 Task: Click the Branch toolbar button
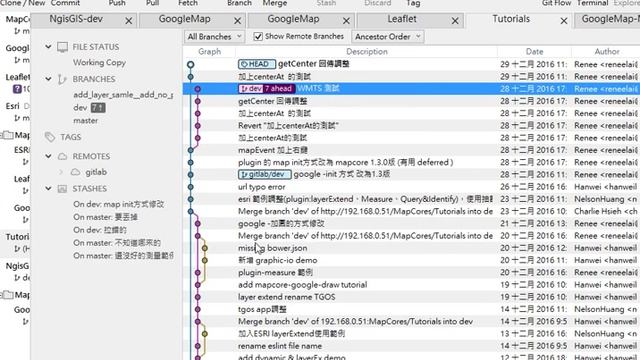click(240, 3)
